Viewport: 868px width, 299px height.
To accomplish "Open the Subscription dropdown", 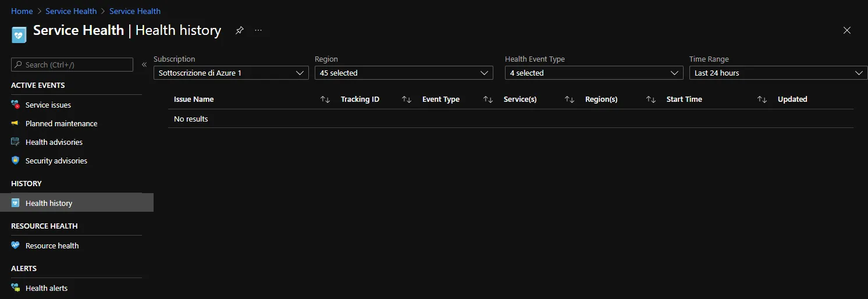I will coord(231,73).
